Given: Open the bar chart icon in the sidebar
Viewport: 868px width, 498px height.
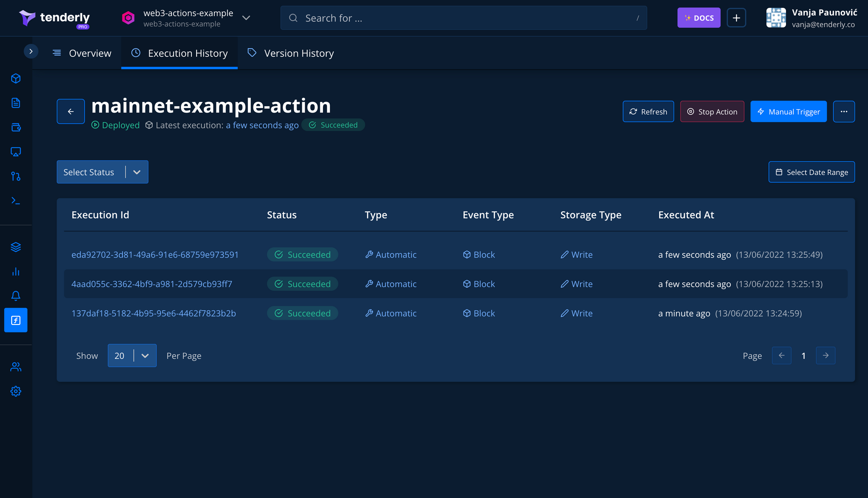Looking at the screenshot, I should 16,272.
